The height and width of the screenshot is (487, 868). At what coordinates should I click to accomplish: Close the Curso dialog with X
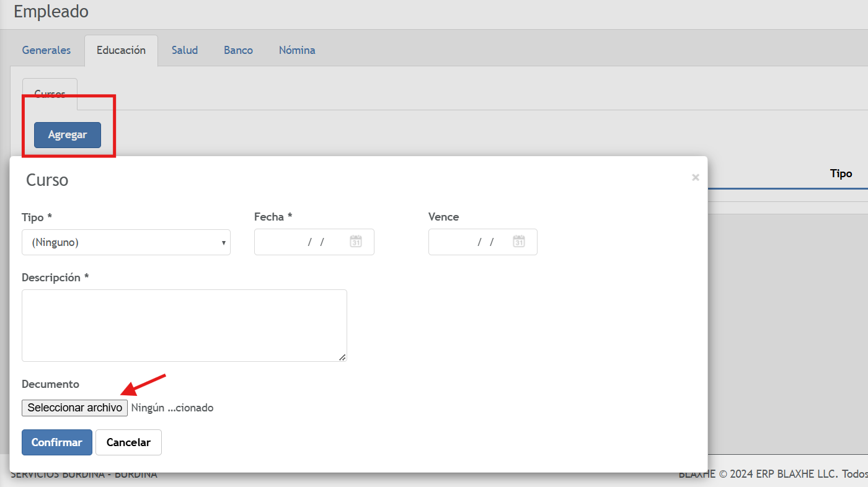[x=696, y=178]
